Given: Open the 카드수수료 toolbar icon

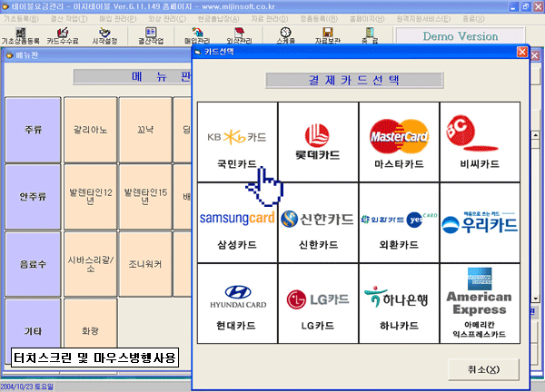Looking at the screenshot, I should click(63, 35).
